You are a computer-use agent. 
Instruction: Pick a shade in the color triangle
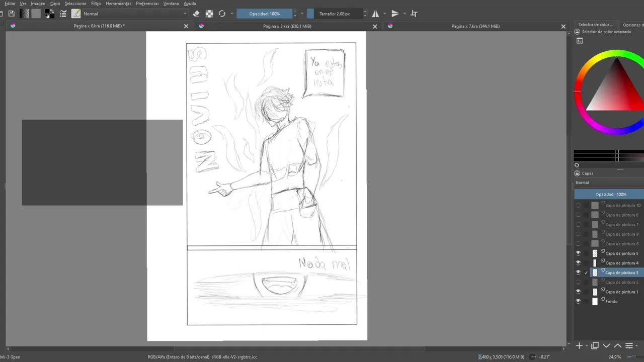[616, 93]
